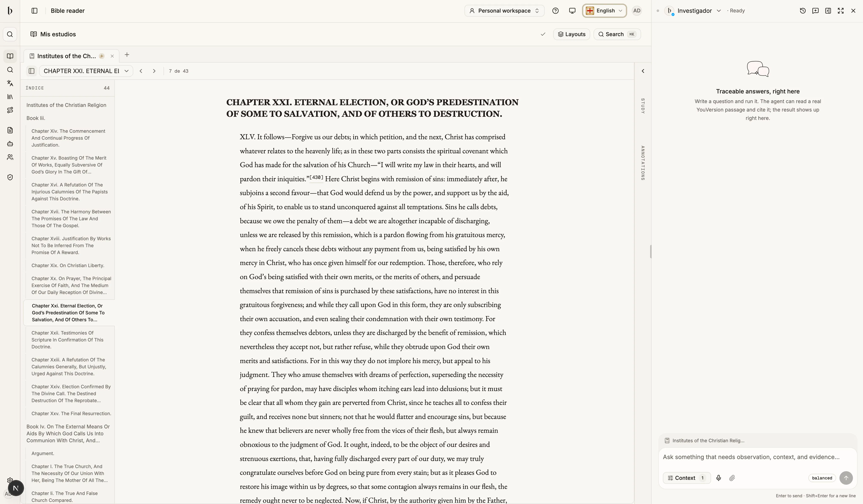863x504 pixels.
Task: Open the English language dropdown
Action: click(x=604, y=11)
